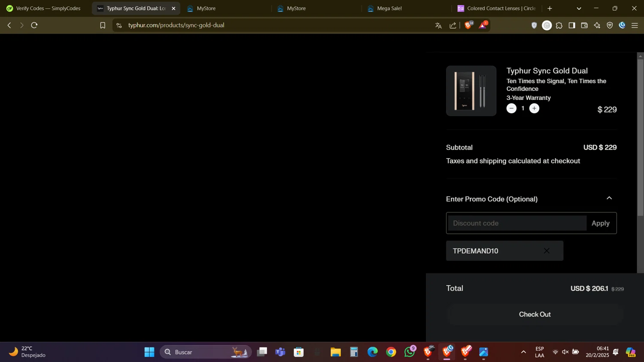The height and width of the screenshot is (362, 644).
Task: Open Task View on the taskbar
Action: coord(262,352)
